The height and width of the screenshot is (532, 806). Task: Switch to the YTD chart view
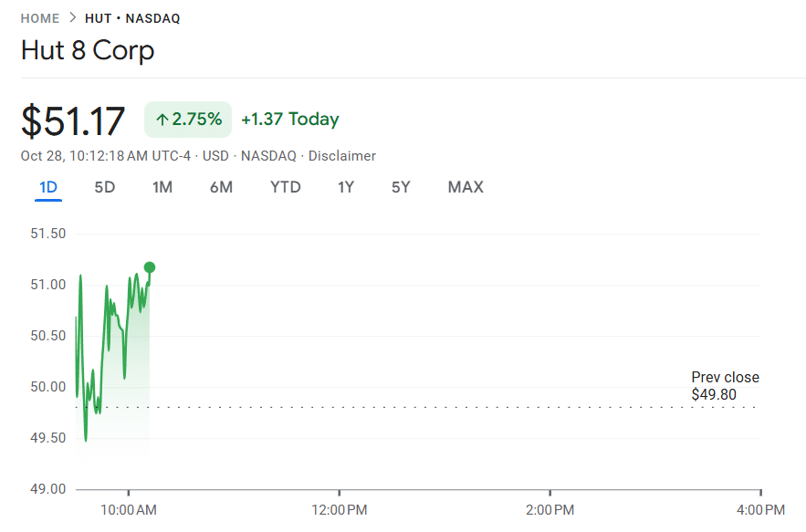pyautogui.click(x=285, y=187)
